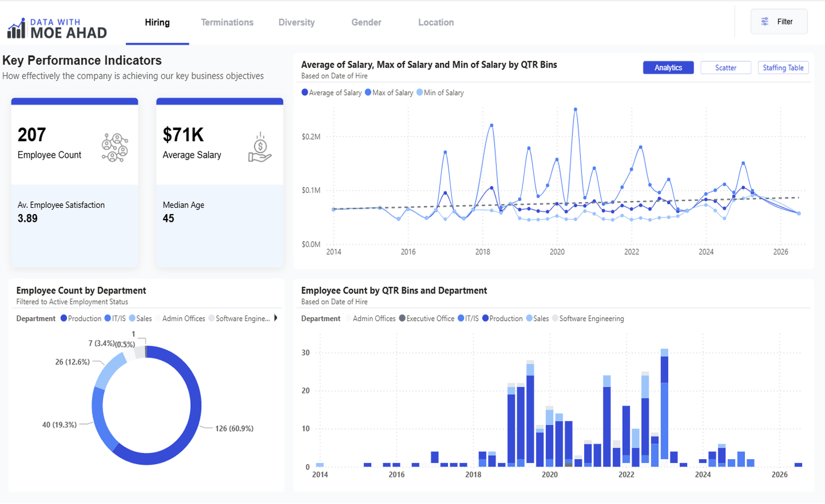Click Min of Salary legend marker
The width and height of the screenshot is (825, 504).
tap(420, 93)
